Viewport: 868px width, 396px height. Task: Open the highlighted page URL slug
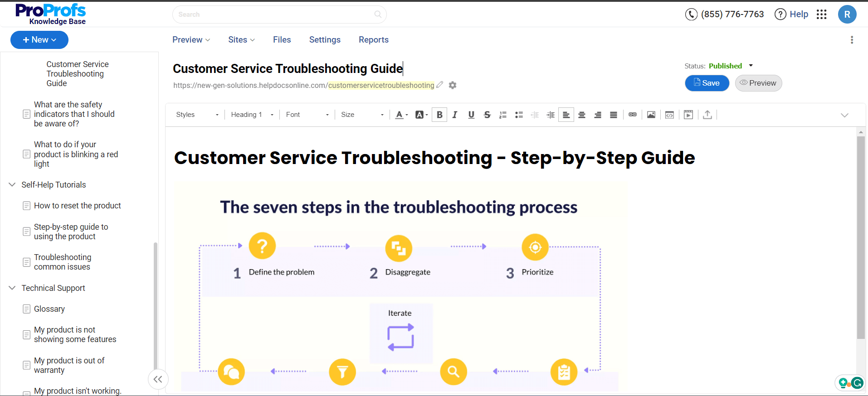point(381,85)
